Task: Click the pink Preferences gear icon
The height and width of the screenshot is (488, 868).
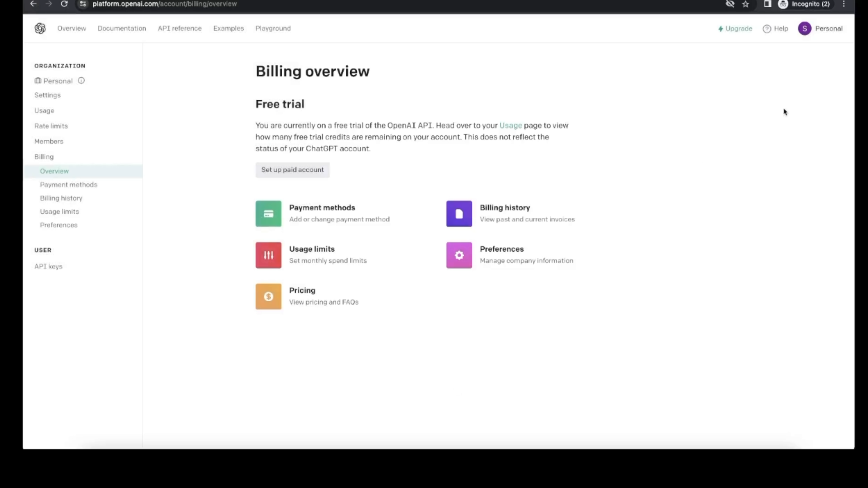Action: tap(459, 255)
